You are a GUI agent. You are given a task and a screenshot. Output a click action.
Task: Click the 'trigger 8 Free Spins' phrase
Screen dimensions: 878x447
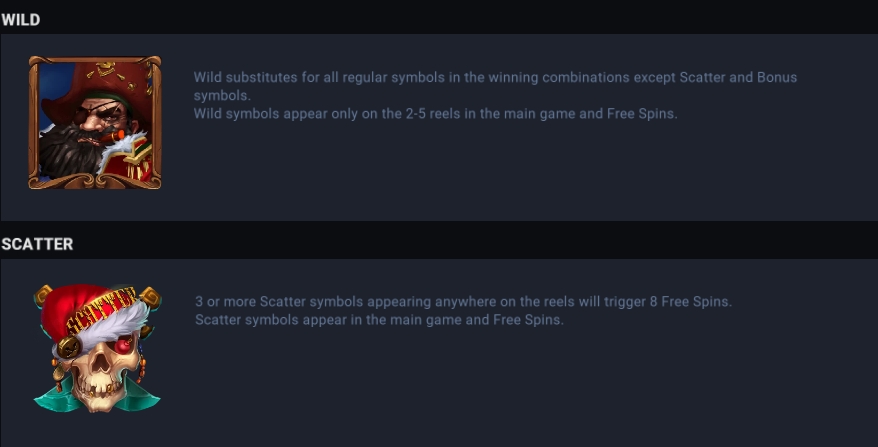pos(667,302)
